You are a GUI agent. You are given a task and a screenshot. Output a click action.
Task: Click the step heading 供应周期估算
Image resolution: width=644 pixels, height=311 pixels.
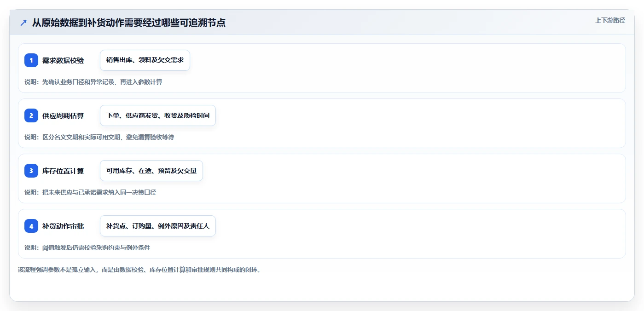click(63, 115)
